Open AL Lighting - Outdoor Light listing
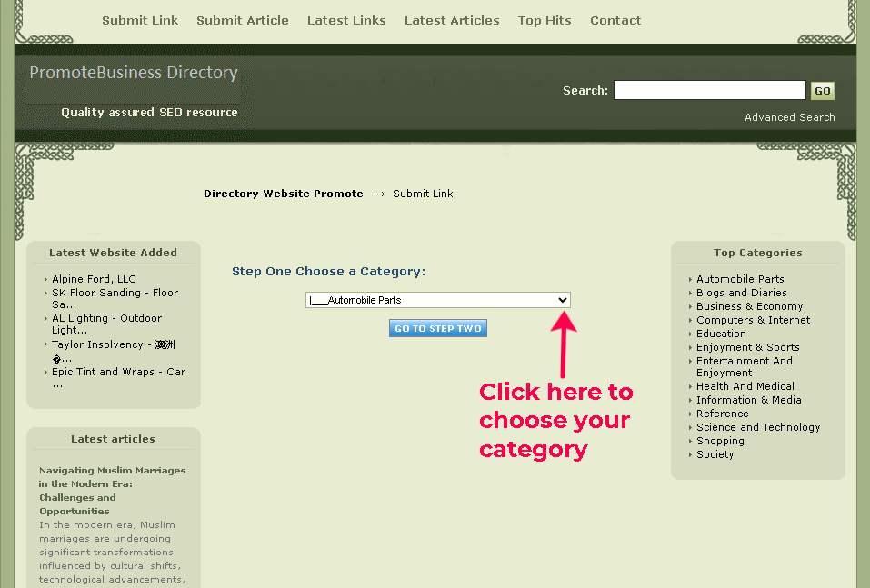Screen dimensions: 870x588 click(106, 324)
